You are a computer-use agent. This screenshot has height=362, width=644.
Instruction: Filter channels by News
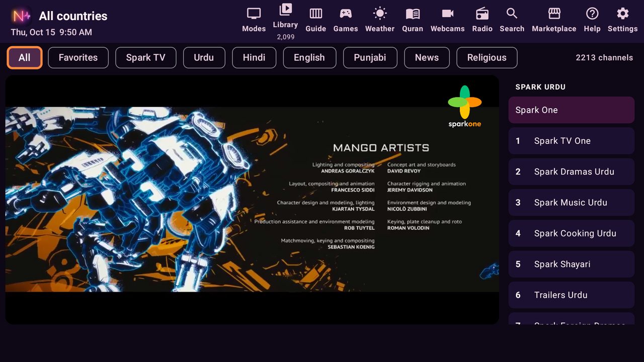coord(427,57)
